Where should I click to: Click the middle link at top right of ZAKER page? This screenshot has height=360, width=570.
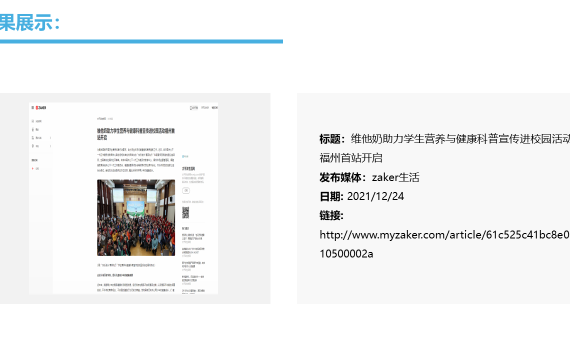tap(205, 108)
